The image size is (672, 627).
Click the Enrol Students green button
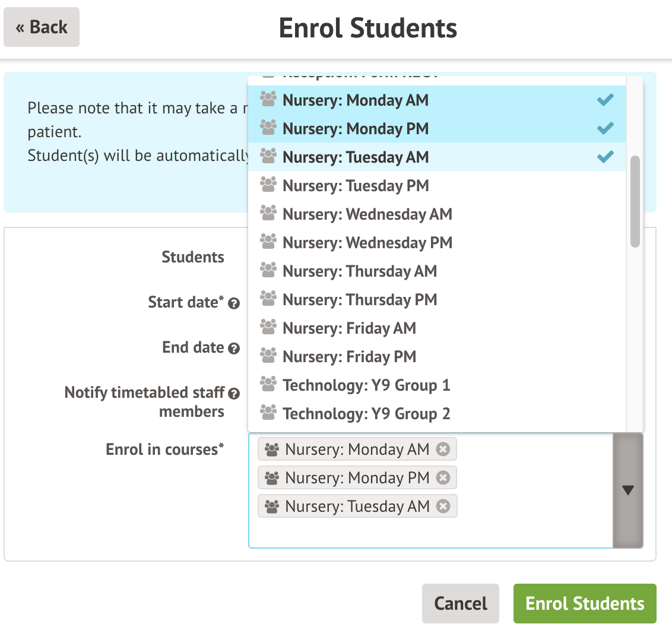pos(585,604)
